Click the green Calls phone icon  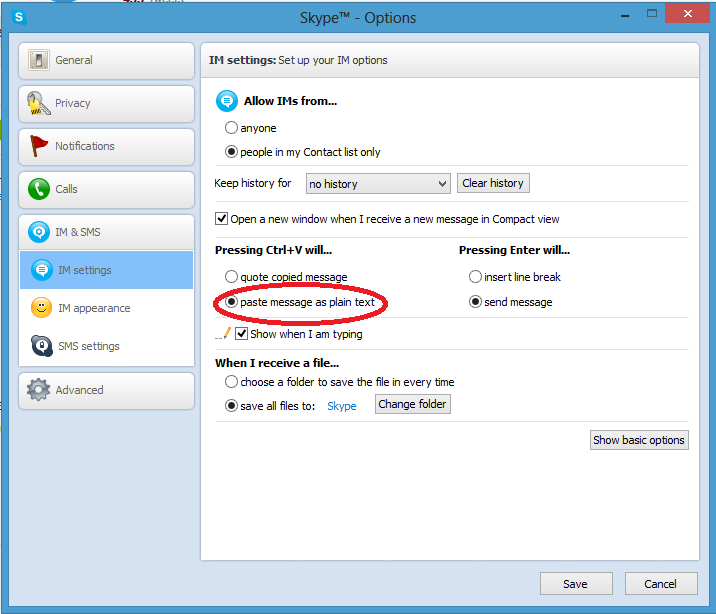(x=39, y=189)
